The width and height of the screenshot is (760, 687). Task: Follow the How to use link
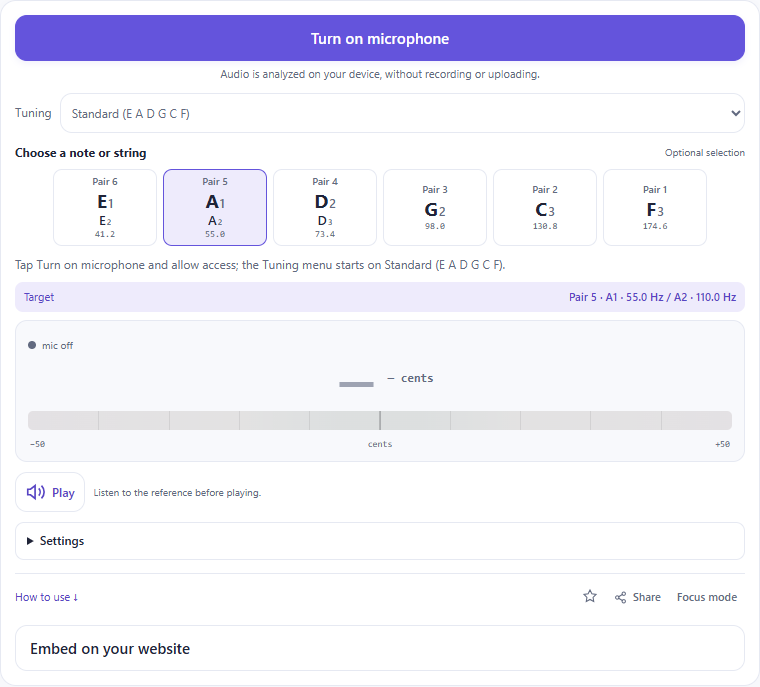coord(47,597)
